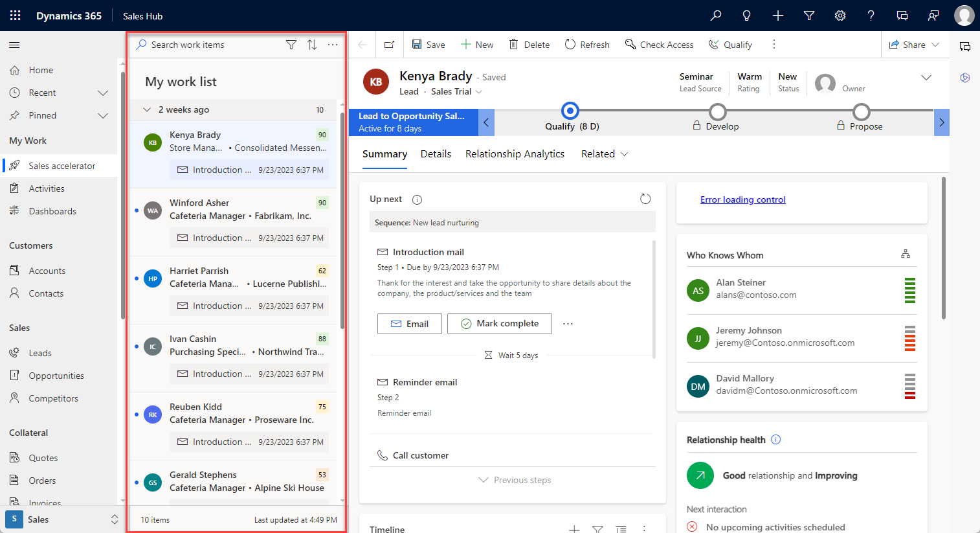The image size is (980, 533).
Task: Open advanced find funnel in top bar
Action: click(809, 16)
